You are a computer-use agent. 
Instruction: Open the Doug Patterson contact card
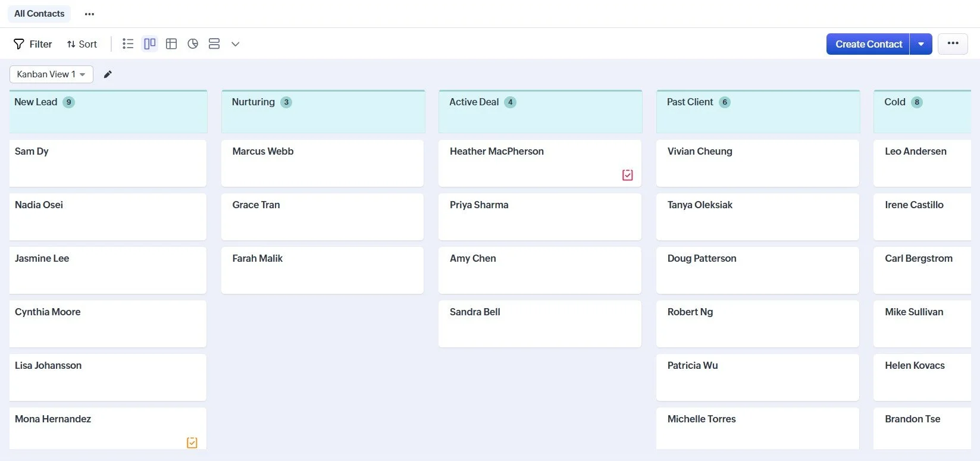757,271
